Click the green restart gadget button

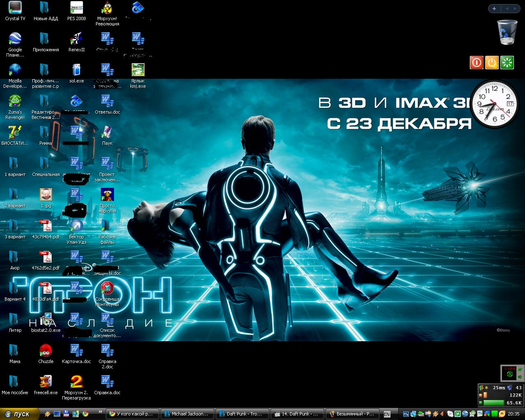click(507, 62)
